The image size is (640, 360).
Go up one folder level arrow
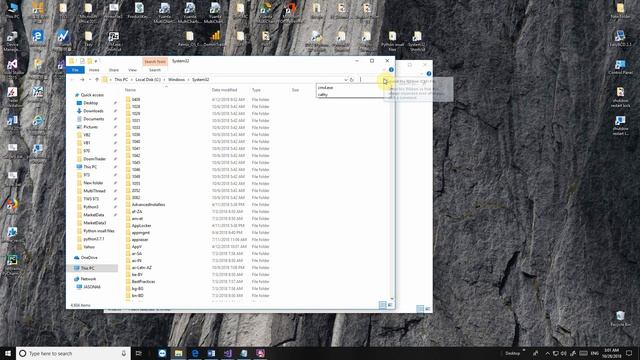97,80
